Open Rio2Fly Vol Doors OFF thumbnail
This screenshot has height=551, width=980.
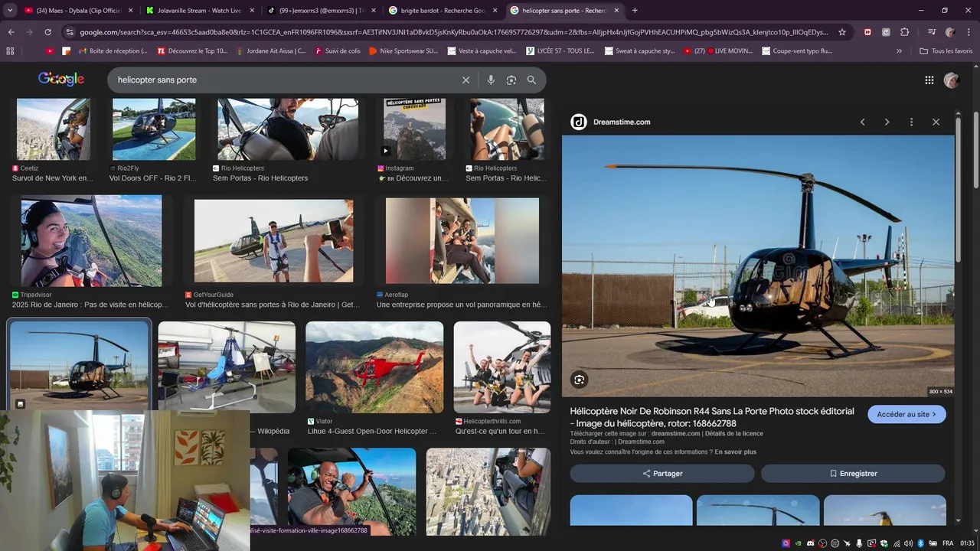(x=154, y=129)
